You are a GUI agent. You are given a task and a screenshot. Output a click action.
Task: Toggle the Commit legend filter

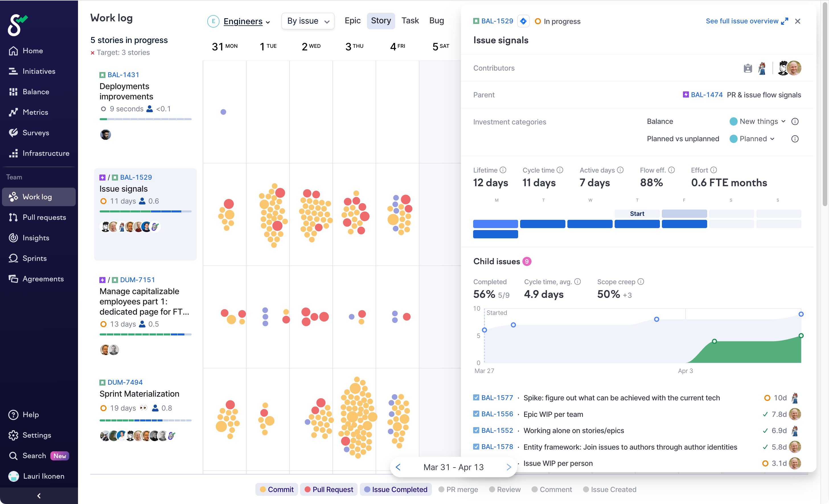(276, 489)
